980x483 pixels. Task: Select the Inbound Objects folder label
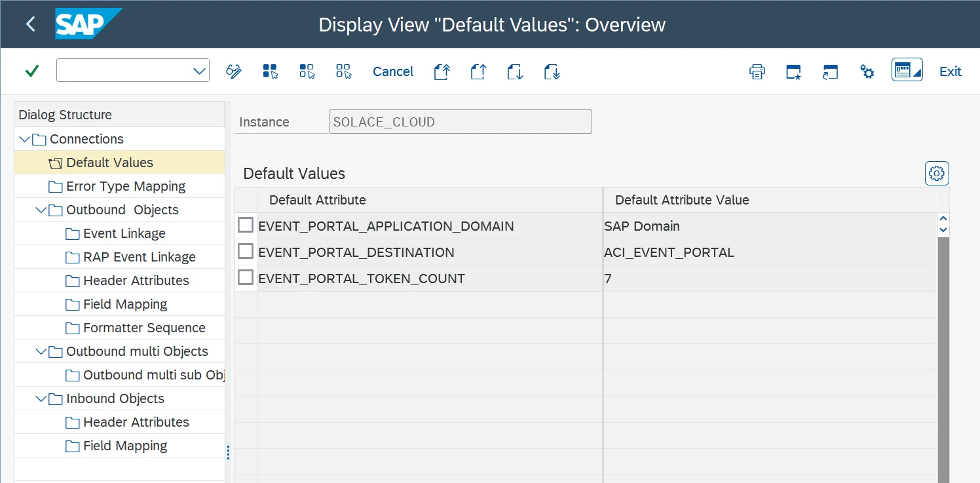click(x=115, y=398)
